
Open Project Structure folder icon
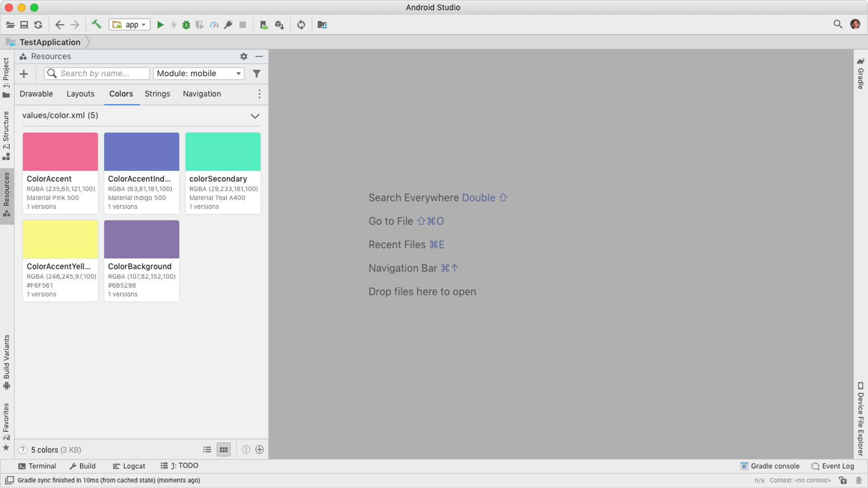point(322,25)
